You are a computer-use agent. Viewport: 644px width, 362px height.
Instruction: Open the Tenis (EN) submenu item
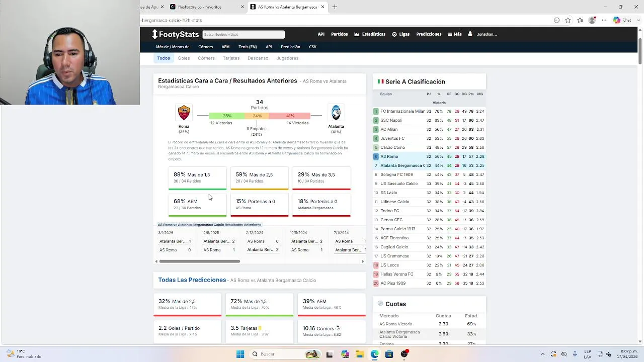pos(248,47)
